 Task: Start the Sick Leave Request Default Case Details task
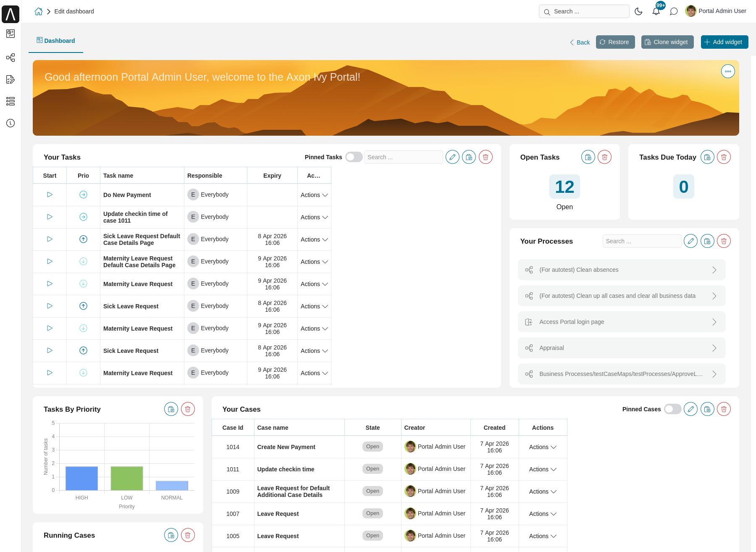[50, 239]
